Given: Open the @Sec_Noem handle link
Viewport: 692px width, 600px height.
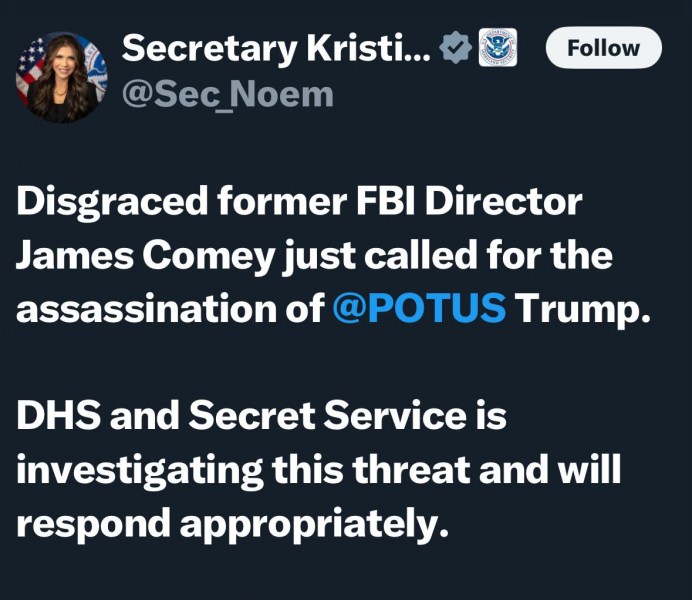Looking at the screenshot, I should tap(227, 96).
